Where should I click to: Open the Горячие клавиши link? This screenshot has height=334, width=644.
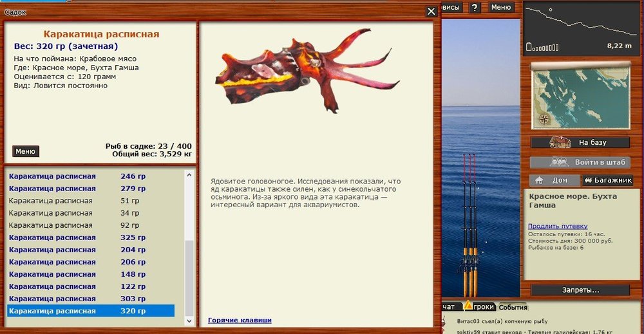tap(240, 320)
